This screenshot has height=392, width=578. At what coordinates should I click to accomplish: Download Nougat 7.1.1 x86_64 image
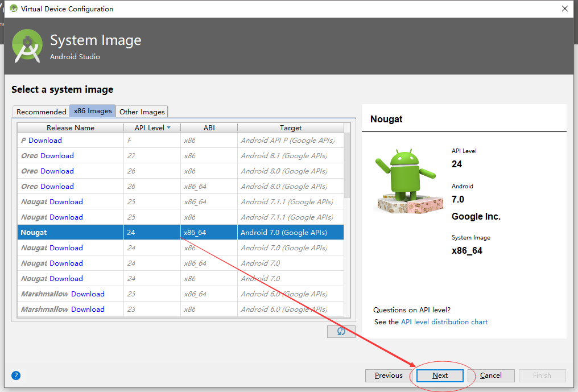67,202
